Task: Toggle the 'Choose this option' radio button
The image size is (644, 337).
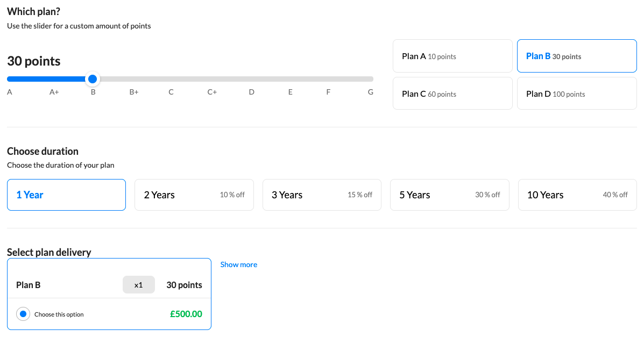Action: coord(23,314)
